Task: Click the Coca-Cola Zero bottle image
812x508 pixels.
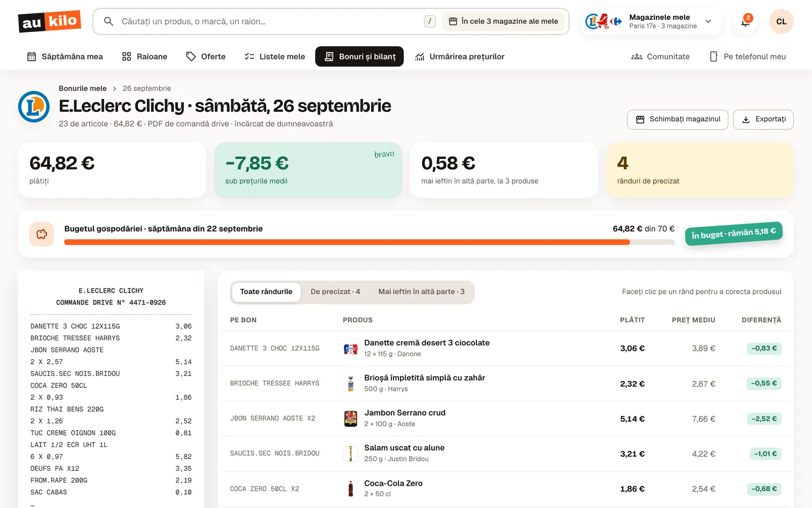Action: click(x=351, y=489)
